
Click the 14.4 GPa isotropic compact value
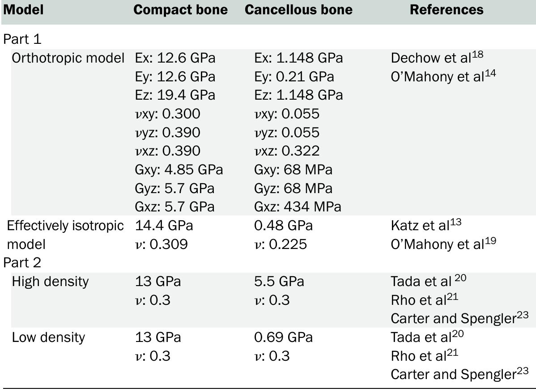point(164,226)
